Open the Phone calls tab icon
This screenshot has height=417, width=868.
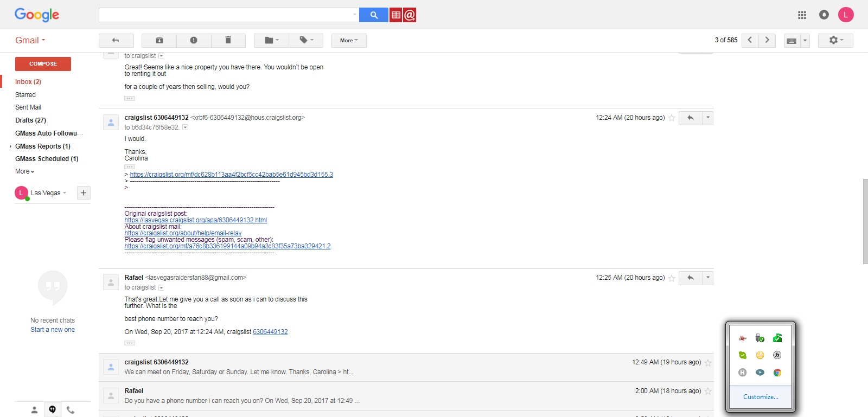[71, 410]
